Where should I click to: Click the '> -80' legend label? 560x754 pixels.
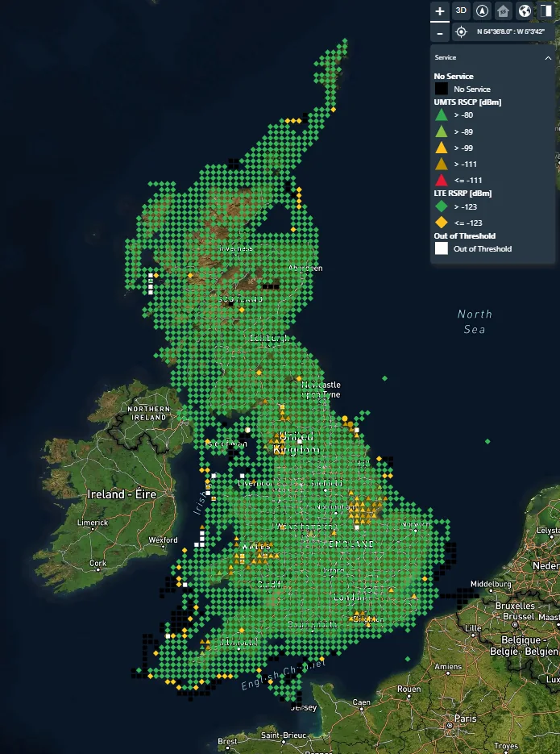pyautogui.click(x=463, y=115)
